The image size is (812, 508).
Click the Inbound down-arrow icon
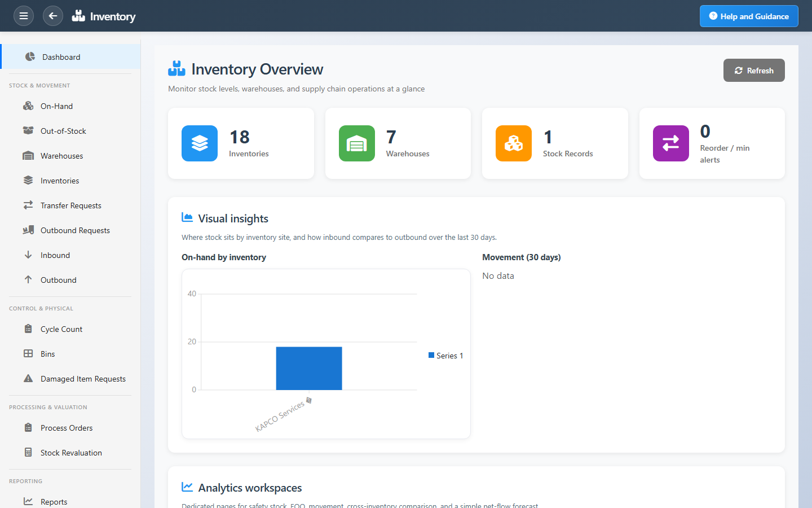tap(28, 255)
